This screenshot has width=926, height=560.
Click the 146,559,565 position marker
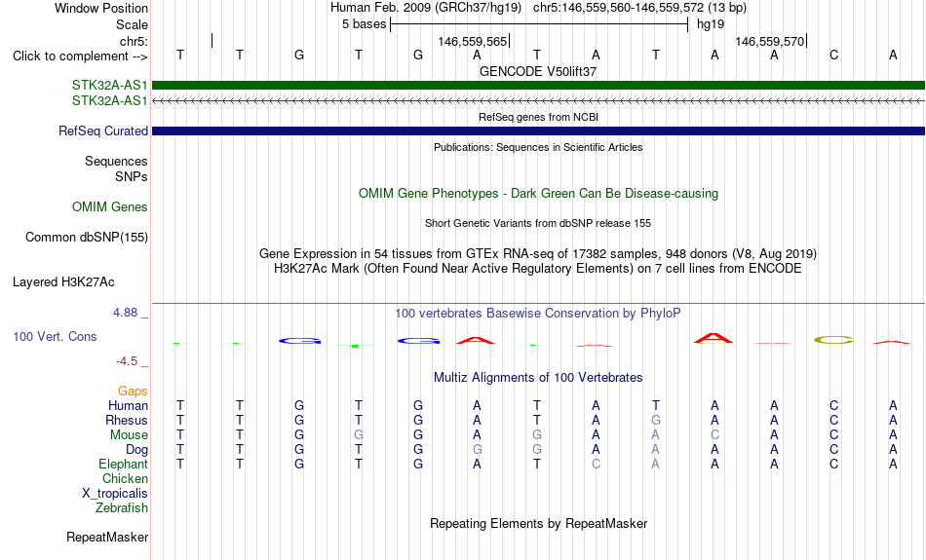(473, 41)
